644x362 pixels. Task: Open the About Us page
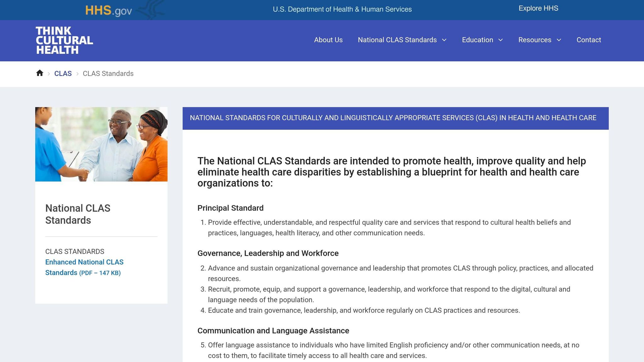coord(328,40)
